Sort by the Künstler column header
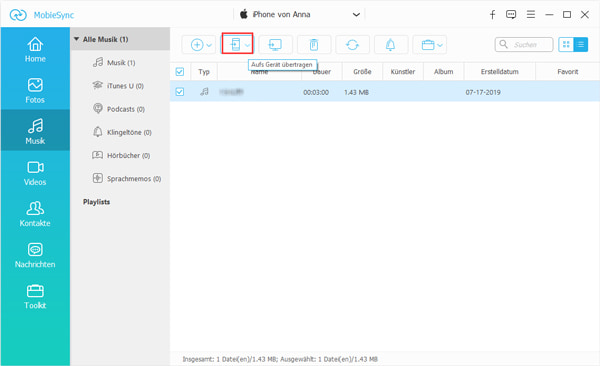 pyautogui.click(x=403, y=72)
